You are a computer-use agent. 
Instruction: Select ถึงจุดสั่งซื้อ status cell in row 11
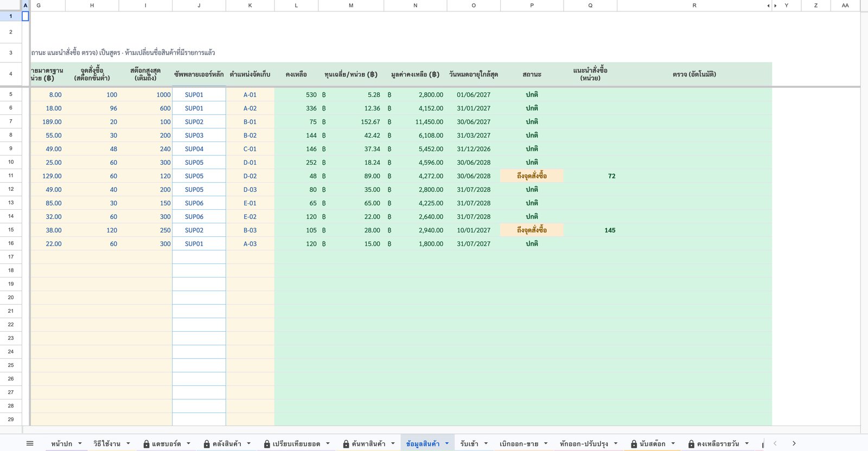click(x=532, y=176)
